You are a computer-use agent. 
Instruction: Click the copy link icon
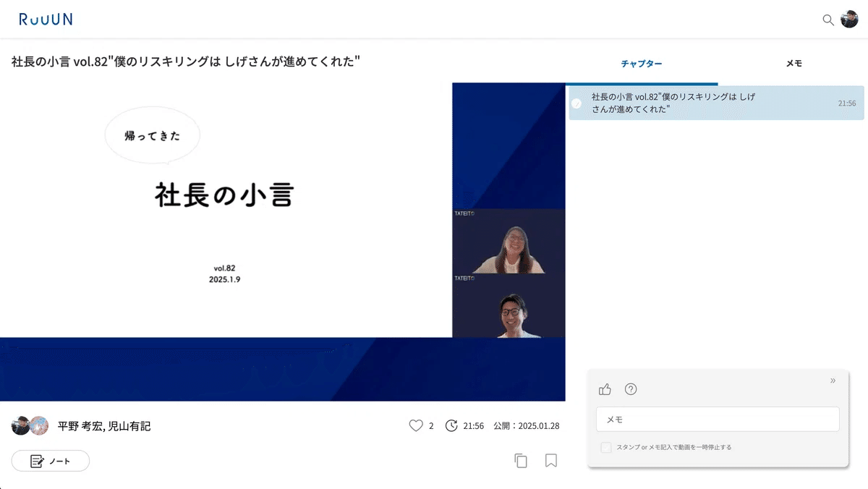[x=521, y=460]
